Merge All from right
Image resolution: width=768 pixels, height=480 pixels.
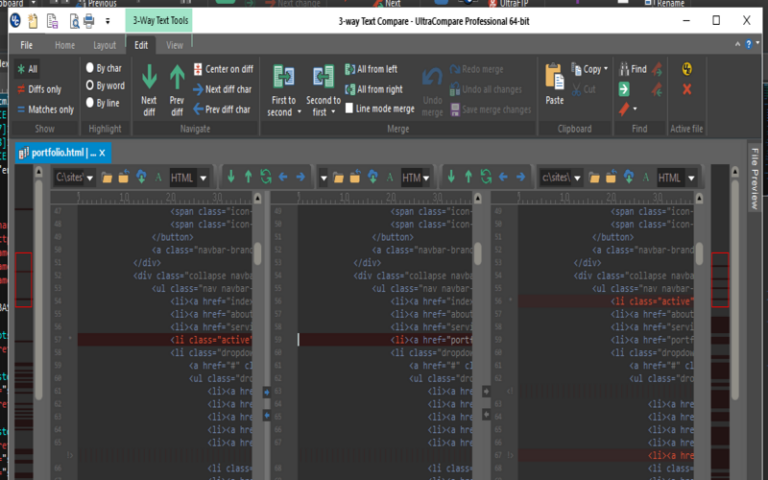click(372, 89)
